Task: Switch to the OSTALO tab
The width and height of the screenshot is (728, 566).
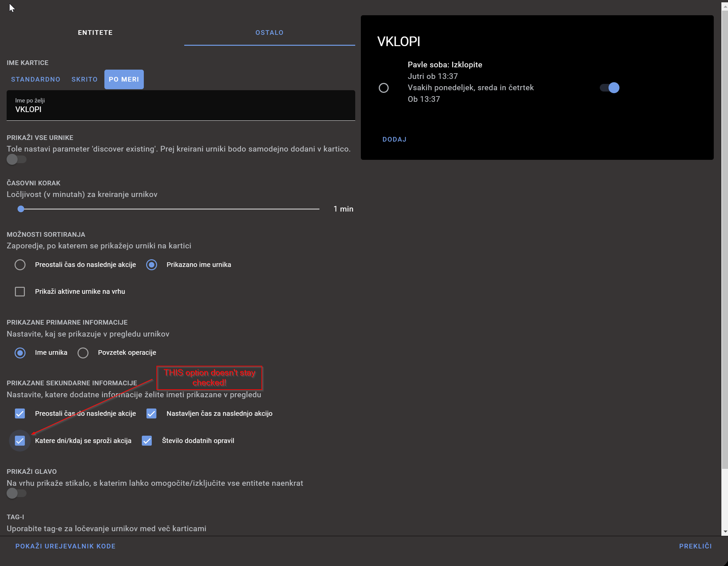Action: [x=269, y=32]
